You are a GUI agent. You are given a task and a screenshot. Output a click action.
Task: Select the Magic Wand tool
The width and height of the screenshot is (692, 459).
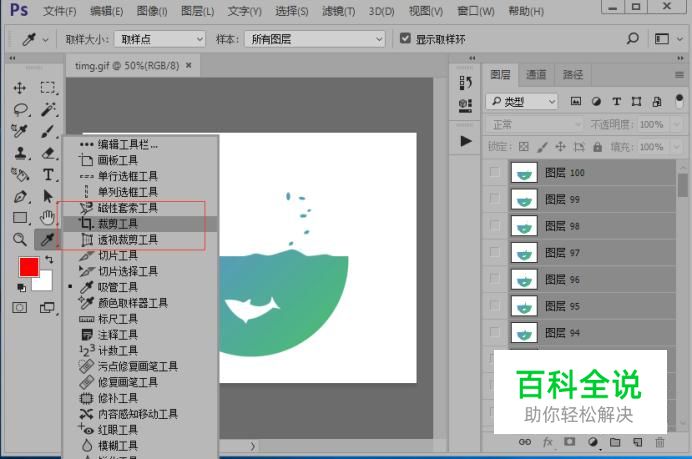pyautogui.click(x=48, y=109)
